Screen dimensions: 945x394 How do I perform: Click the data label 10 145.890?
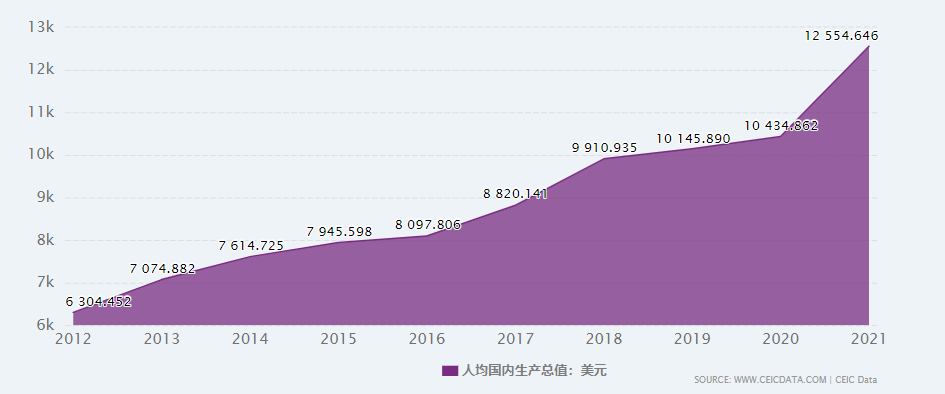coord(693,139)
